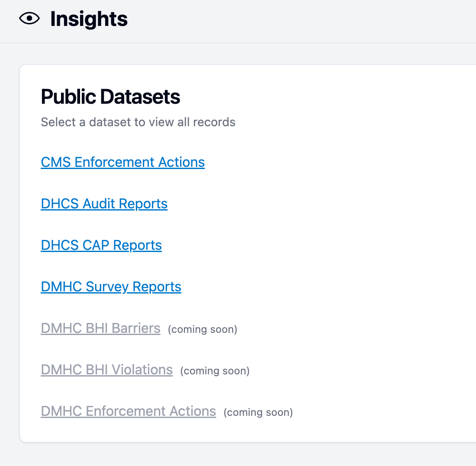
Task: Click coming soon after DMHC Enforcement Actions
Action: [x=257, y=412]
